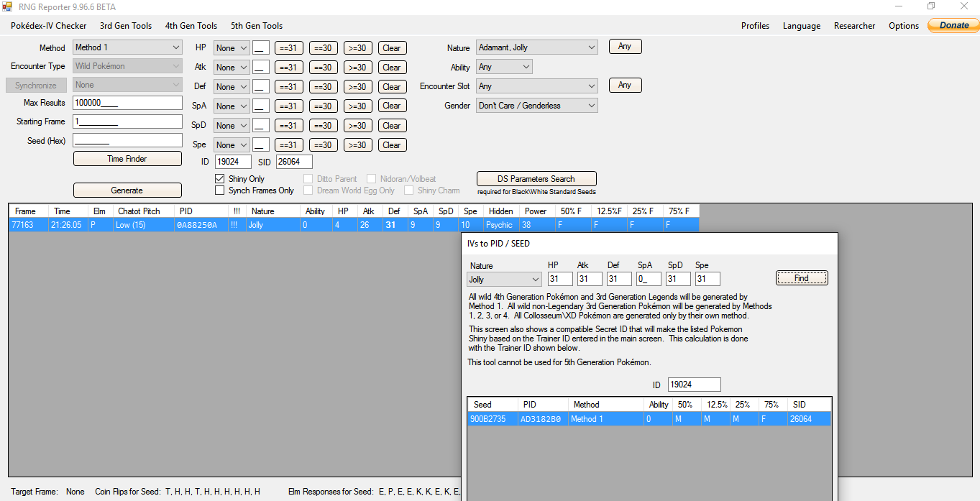The image size is (980, 501).
Task: Open the 4th Gen Tools menu
Action: click(191, 26)
